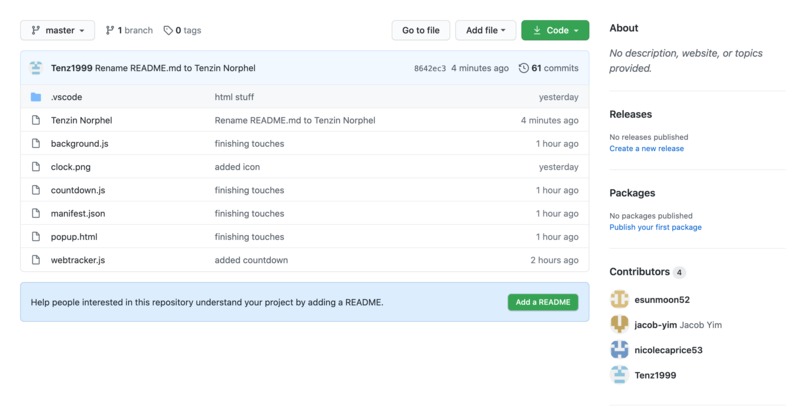Click the 0 tags link
This screenshot has height=408, width=806.
tap(182, 30)
